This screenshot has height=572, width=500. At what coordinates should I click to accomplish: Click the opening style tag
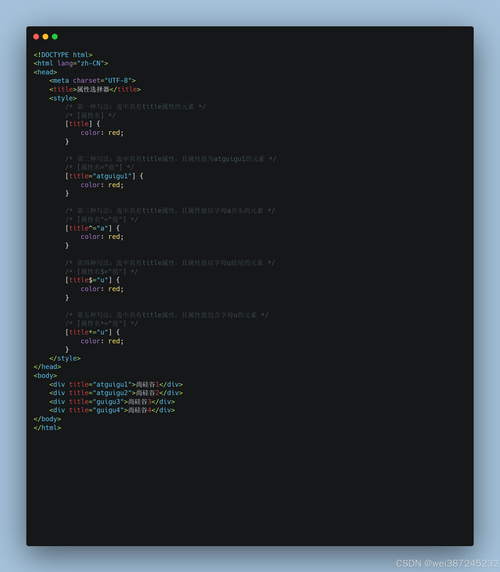click(63, 98)
